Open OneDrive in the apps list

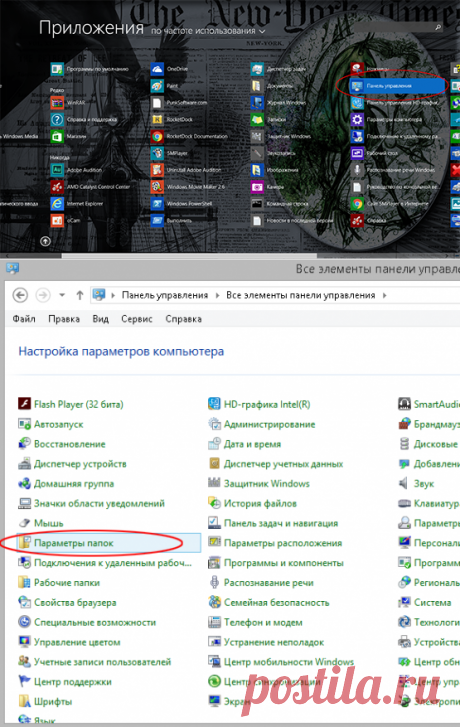tap(170, 69)
